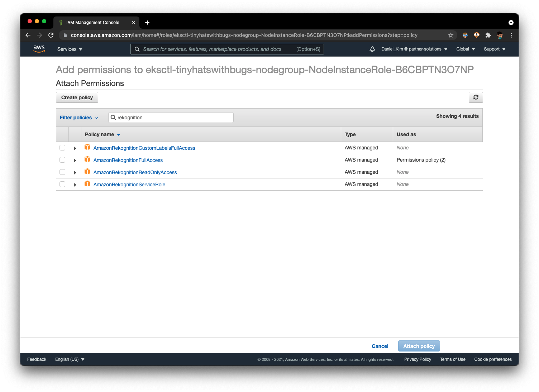
Task: Click the magnifier icon in the AWS search bar
Action: [137, 49]
